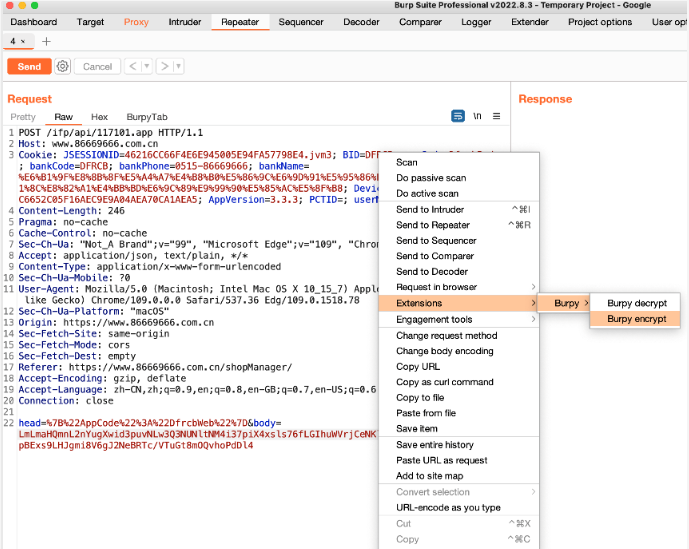
Task: Select Paste from file
Action: click(459, 413)
